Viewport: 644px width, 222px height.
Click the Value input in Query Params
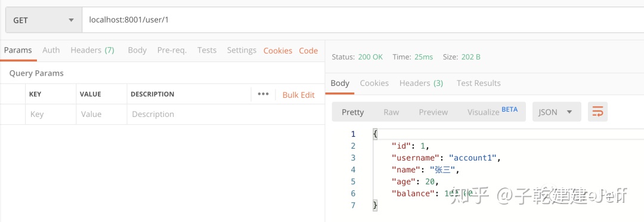[x=101, y=115]
